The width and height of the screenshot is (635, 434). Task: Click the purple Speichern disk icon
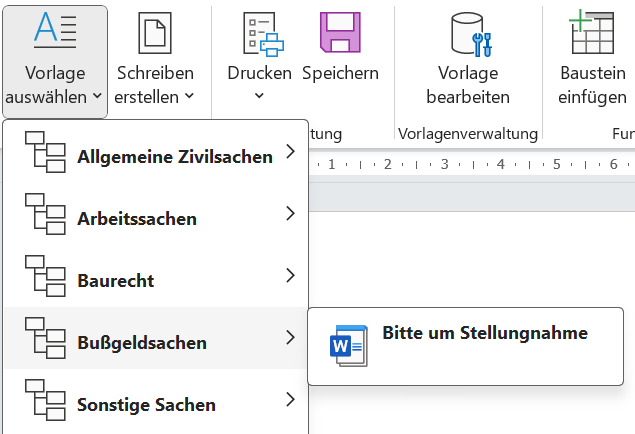tap(340, 32)
